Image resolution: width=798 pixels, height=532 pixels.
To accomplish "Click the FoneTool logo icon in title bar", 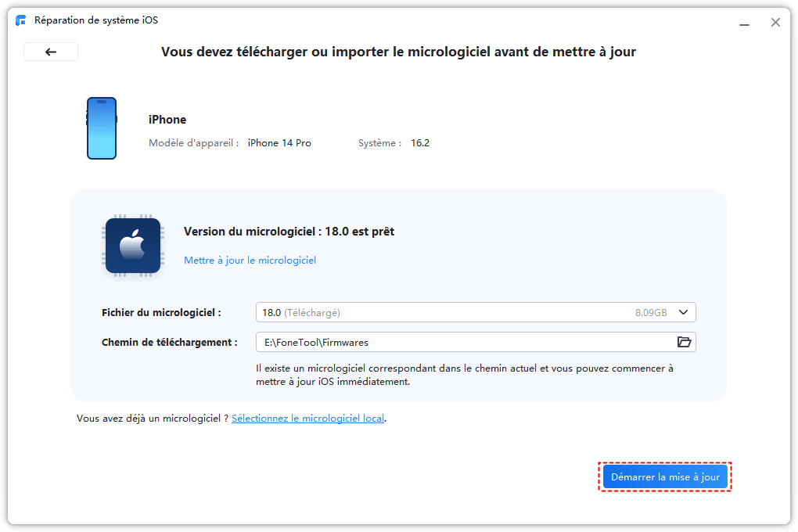I will coord(21,20).
